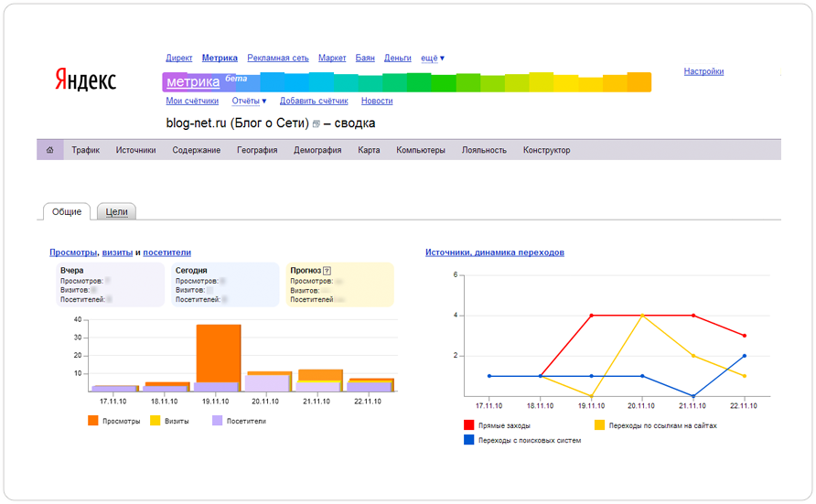Click the red line point at 19.11.10
This screenshot has width=816, height=504.
(x=592, y=316)
